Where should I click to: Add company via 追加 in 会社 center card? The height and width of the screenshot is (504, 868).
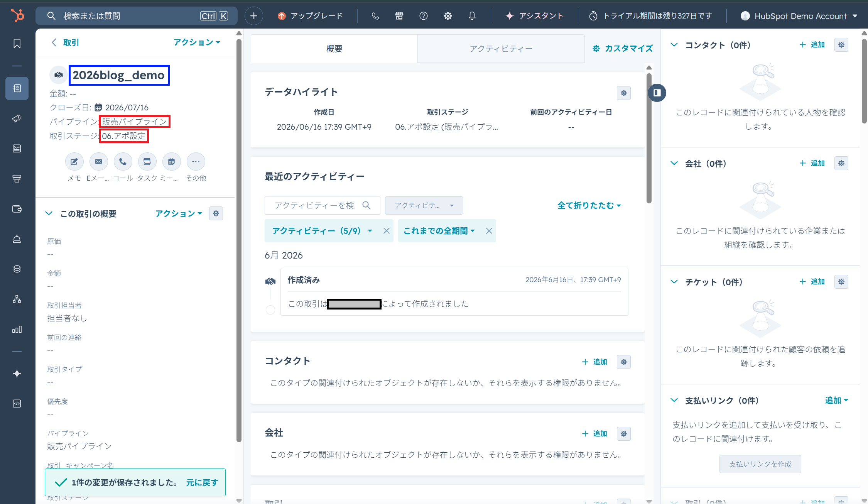pos(594,434)
